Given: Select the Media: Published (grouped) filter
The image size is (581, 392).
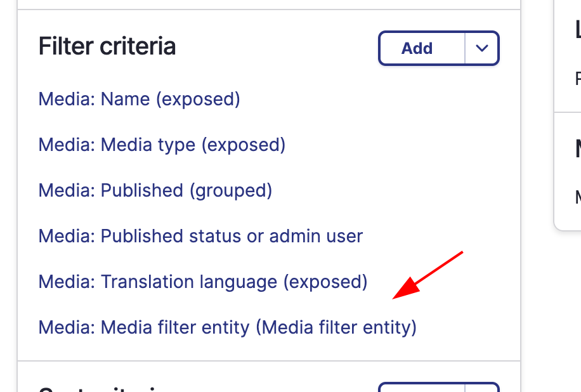Looking at the screenshot, I should click(155, 190).
